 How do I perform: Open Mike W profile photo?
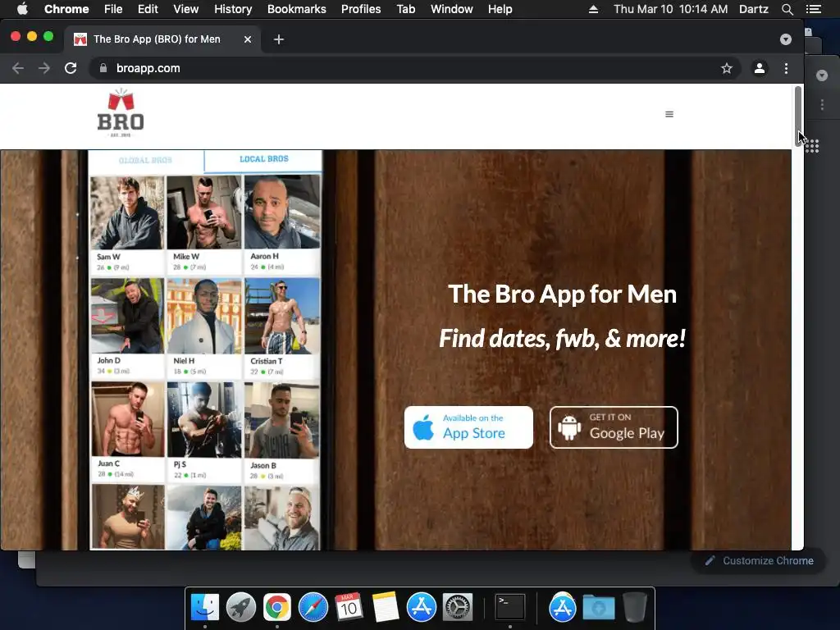(204, 212)
